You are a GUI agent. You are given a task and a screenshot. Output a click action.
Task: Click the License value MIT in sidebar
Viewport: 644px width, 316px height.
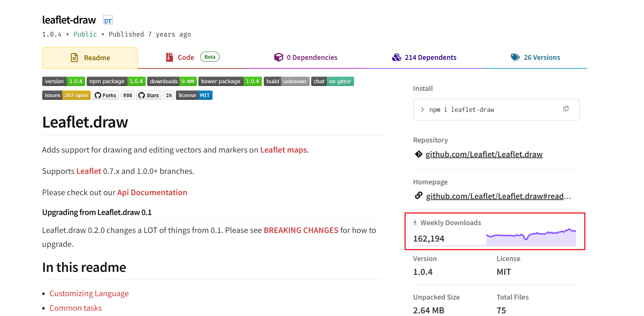click(x=504, y=272)
